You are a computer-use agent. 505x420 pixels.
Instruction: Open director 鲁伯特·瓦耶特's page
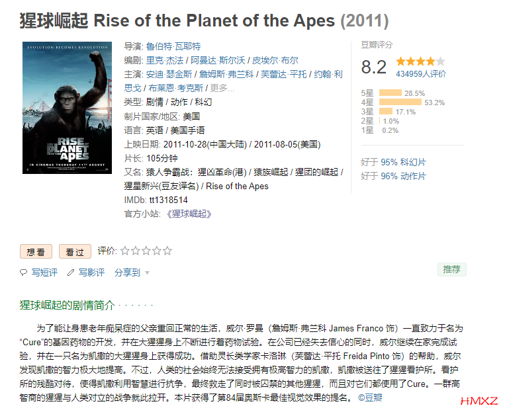[x=173, y=46]
